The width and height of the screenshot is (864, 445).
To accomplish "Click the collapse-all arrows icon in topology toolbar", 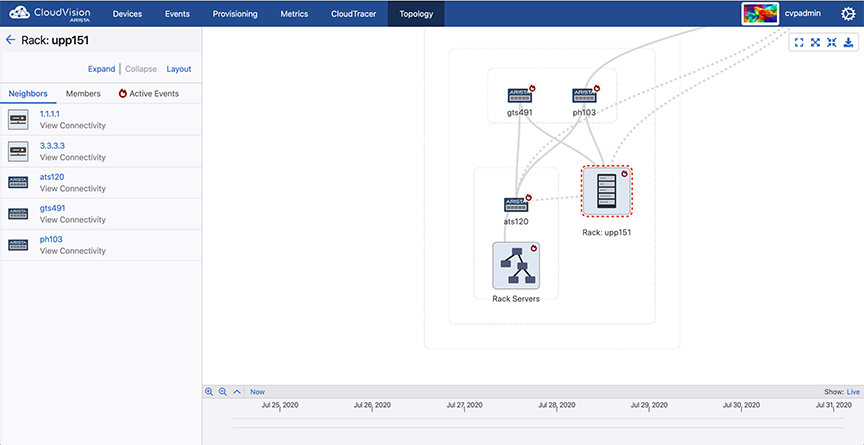I will (831, 42).
